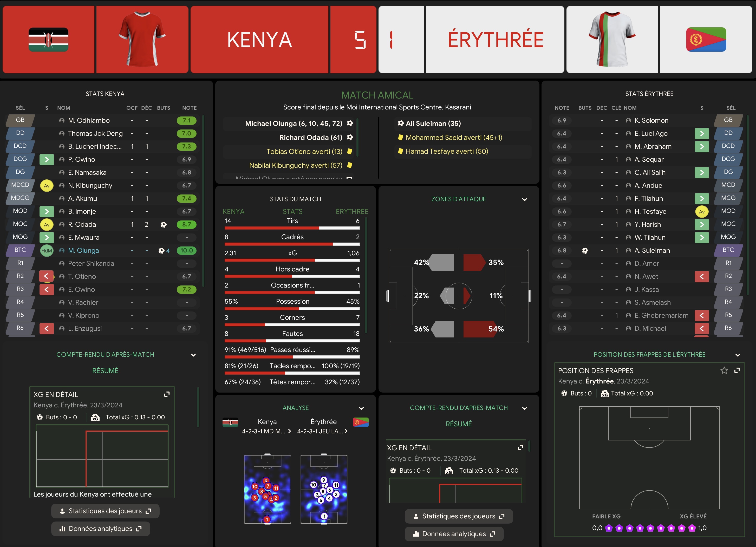Click R. Odada 8.7 rating badge
The image size is (756, 547).
pos(187,225)
